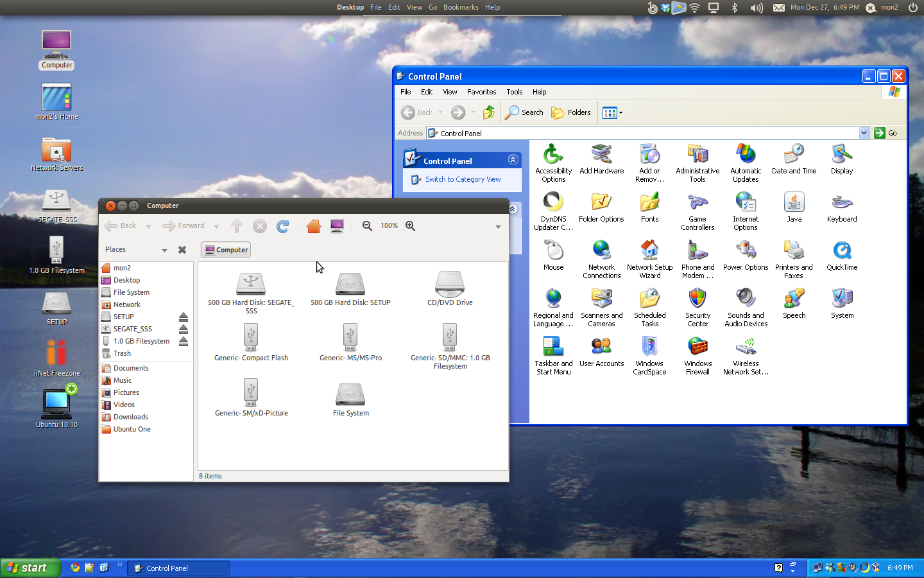Open Power Options icon
Screen dimensions: 924x578
[x=746, y=256]
